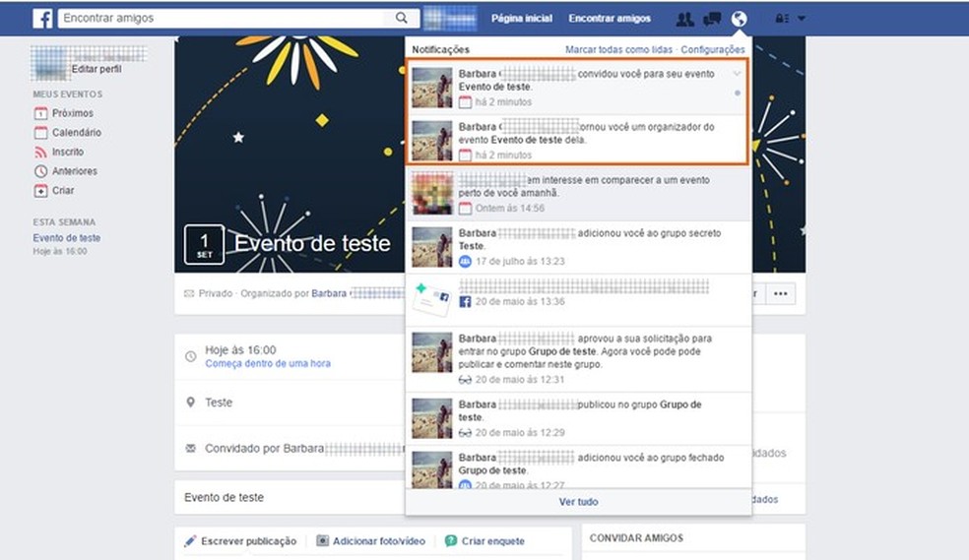Screen dimensions: 969x560
Task: Open Encontrar amigos in top bar
Action: 610,19
